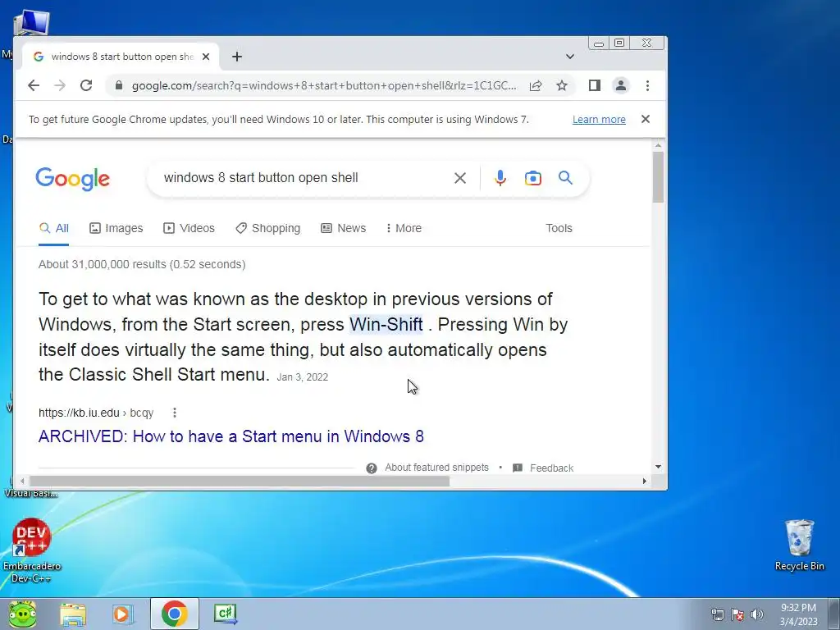This screenshot has height=630, width=840.
Task: Share this page using the share icon
Action: coord(536,85)
